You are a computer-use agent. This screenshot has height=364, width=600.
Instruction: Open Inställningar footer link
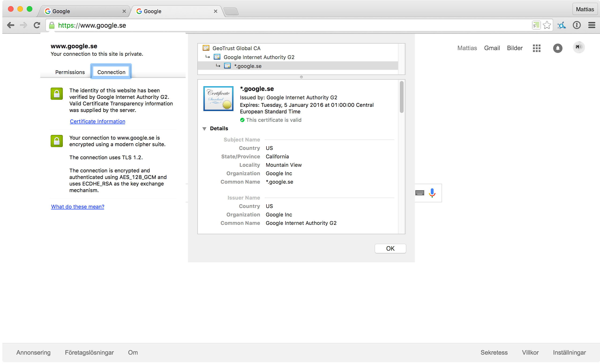(569, 352)
